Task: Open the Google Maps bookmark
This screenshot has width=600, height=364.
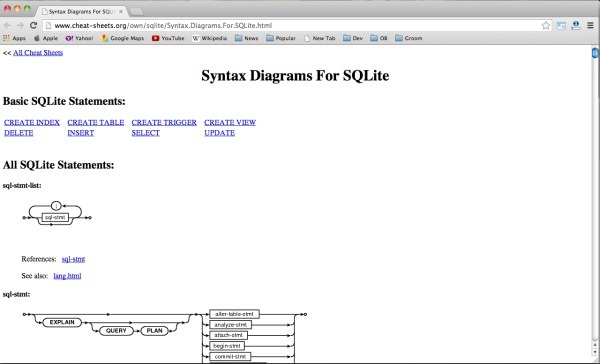Action: 122,38
